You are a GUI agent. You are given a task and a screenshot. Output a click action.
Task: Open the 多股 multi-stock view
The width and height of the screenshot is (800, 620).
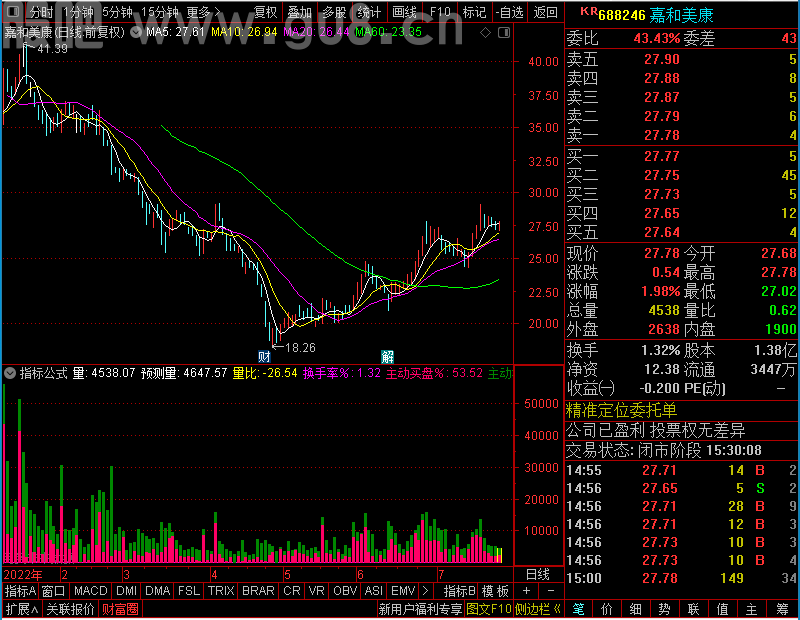click(x=334, y=12)
